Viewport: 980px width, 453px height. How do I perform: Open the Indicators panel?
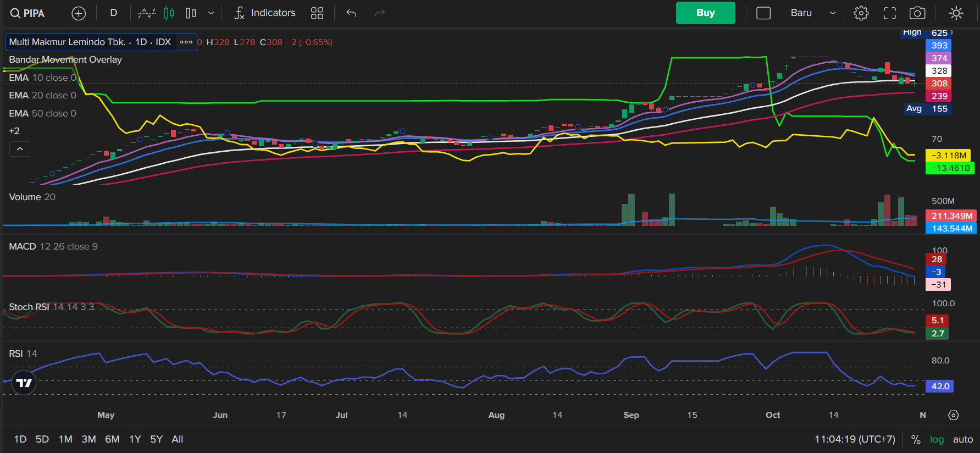265,13
